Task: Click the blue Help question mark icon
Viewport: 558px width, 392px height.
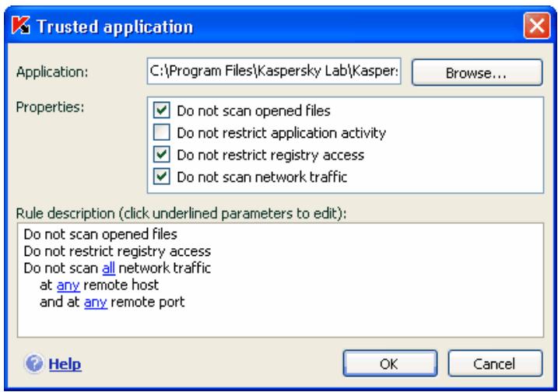Action: click(x=34, y=363)
